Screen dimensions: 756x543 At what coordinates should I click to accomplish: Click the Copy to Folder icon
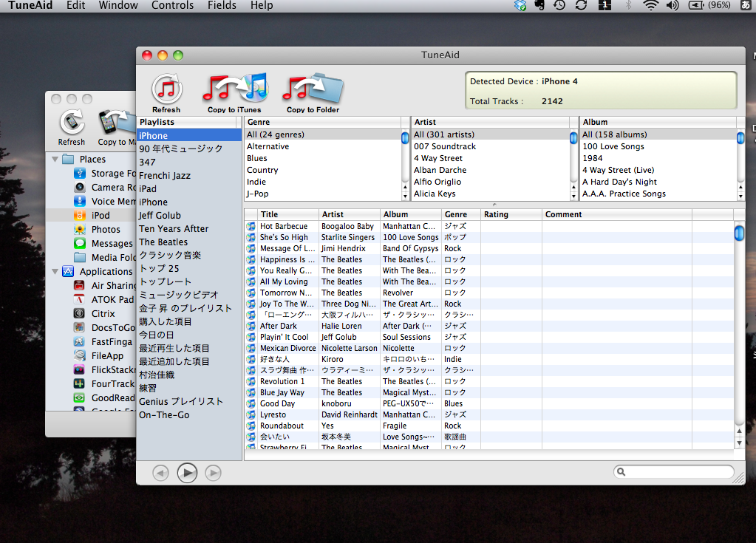(313, 89)
